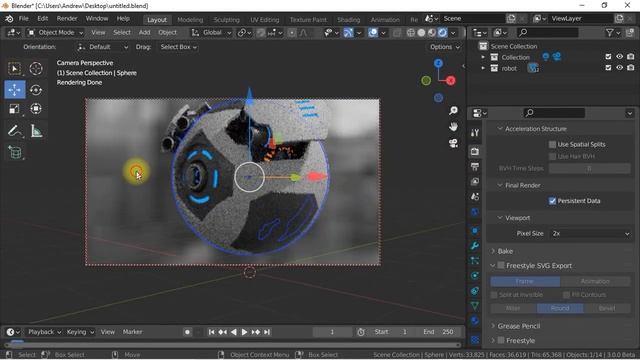Image resolution: width=640 pixels, height=360 pixels.
Task: Hide the Collection via eye icon
Action: pos(620,57)
